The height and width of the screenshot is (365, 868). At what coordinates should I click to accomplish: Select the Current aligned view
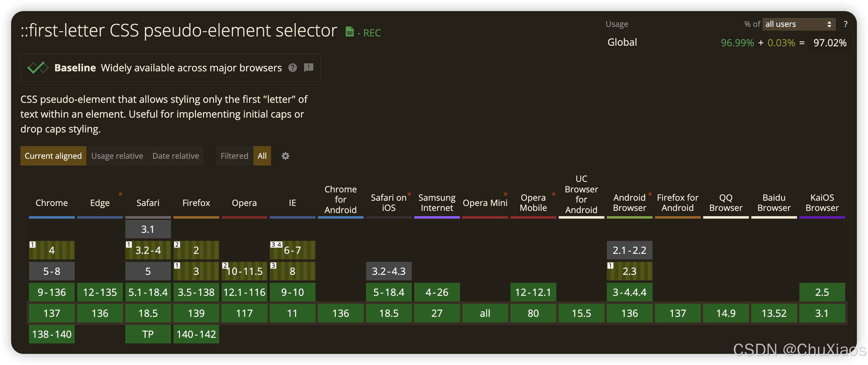point(53,156)
